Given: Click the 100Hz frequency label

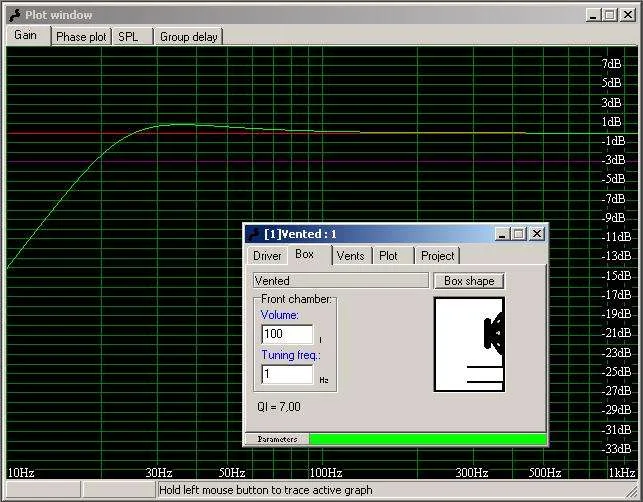Looking at the screenshot, I should coord(326,473).
